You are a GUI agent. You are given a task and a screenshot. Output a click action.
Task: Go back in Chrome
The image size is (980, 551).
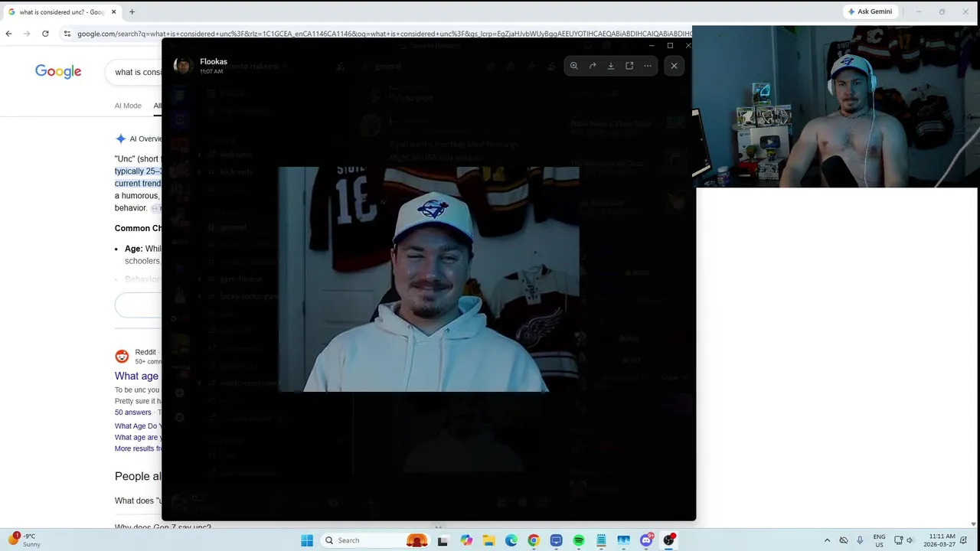coord(8,34)
